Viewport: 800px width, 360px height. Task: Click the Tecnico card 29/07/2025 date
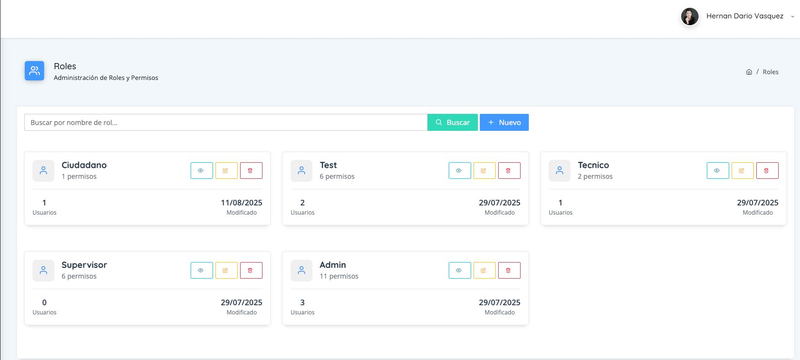coord(758,203)
